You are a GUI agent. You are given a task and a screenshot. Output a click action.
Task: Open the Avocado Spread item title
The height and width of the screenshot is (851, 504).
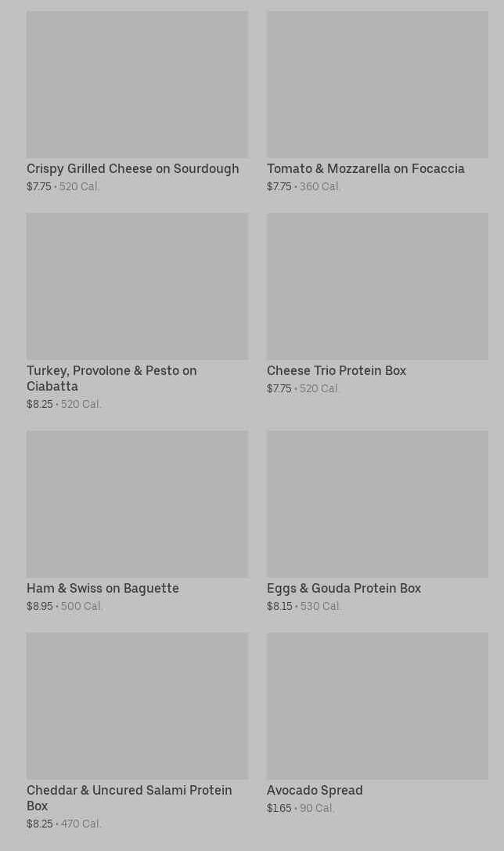[315, 791]
